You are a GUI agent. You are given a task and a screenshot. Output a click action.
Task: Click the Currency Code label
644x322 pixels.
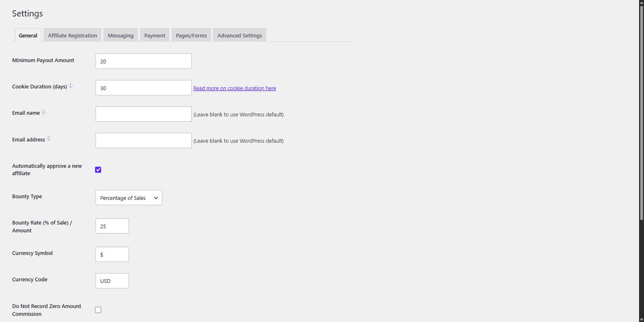[30, 280]
